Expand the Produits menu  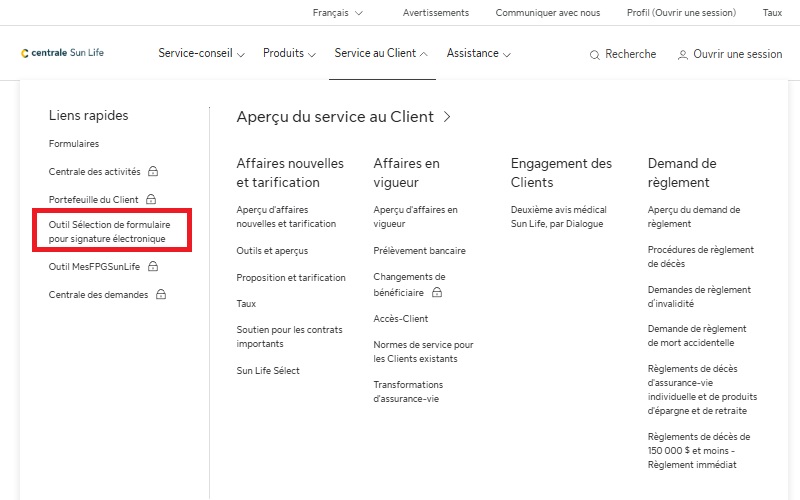(x=289, y=54)
